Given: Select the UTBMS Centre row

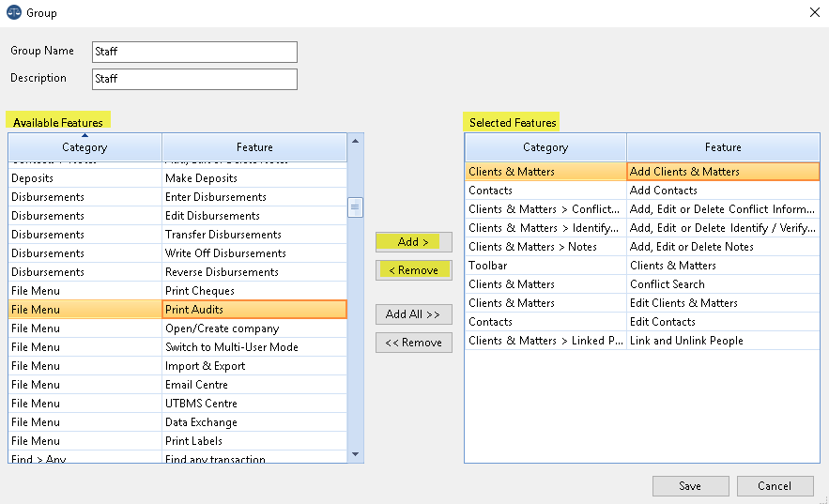Looking at the screenshot, I should [x=177, y=403].
